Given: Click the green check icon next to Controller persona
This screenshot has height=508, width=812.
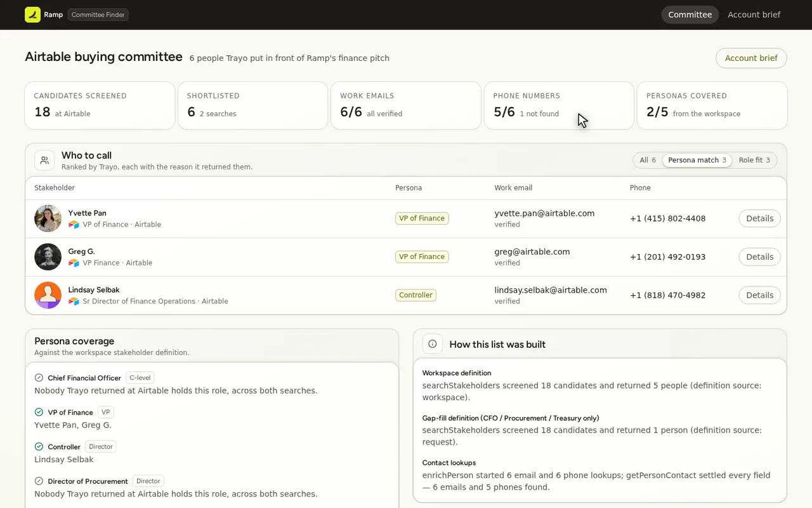Looking at the screenshot, I should click(x=39, y=446).
